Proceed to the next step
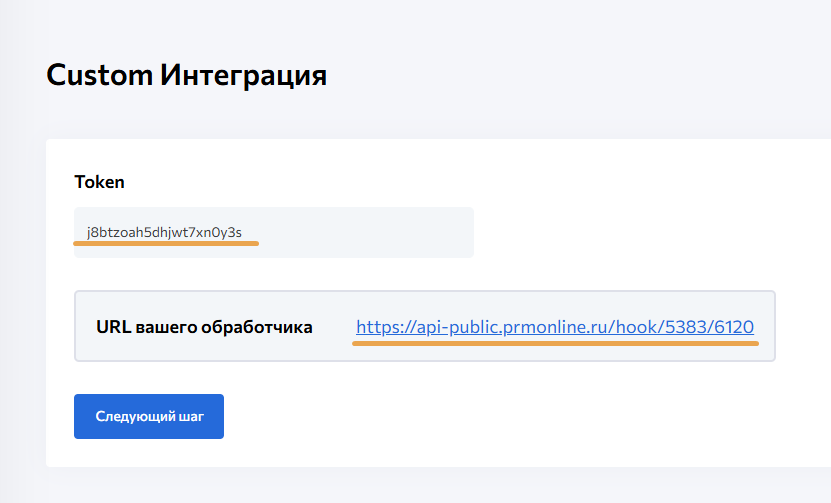 click(x=149, y=416)
